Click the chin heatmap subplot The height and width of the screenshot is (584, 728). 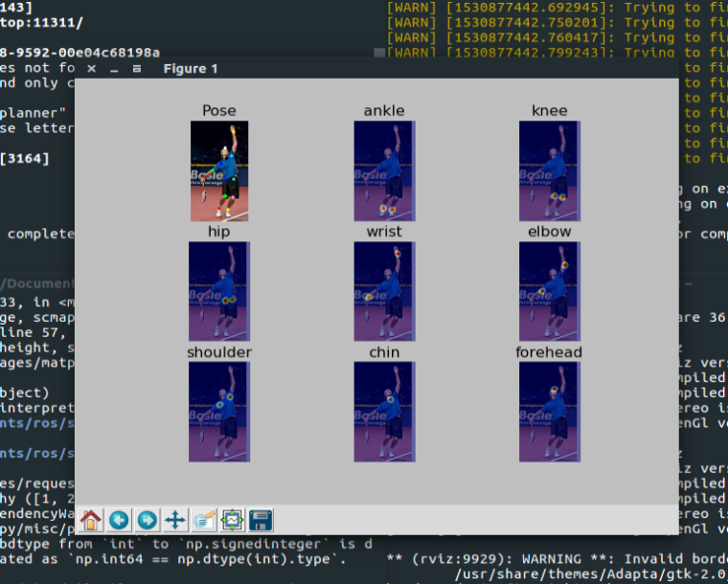384,412
